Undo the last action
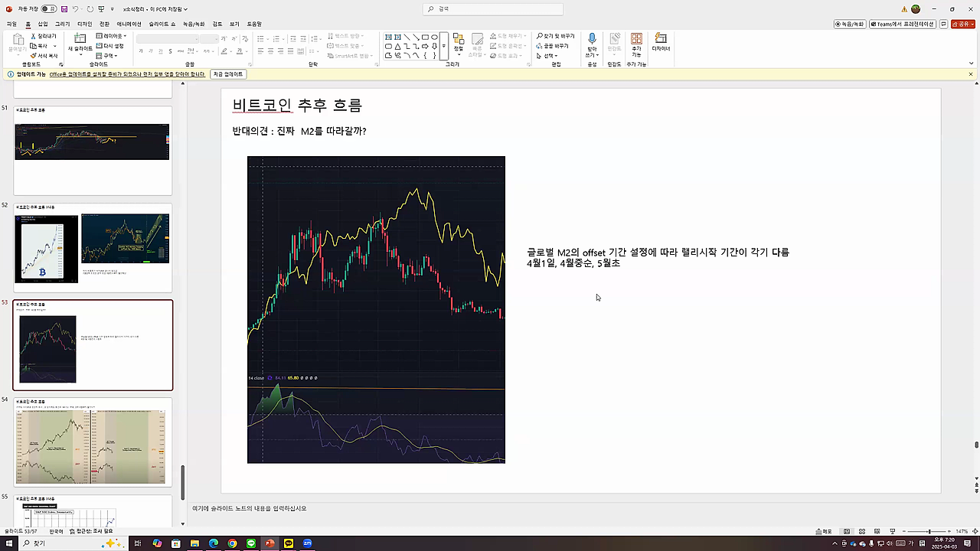The width and height of the screenshot is (980, 551). click(x=76, y=9)
